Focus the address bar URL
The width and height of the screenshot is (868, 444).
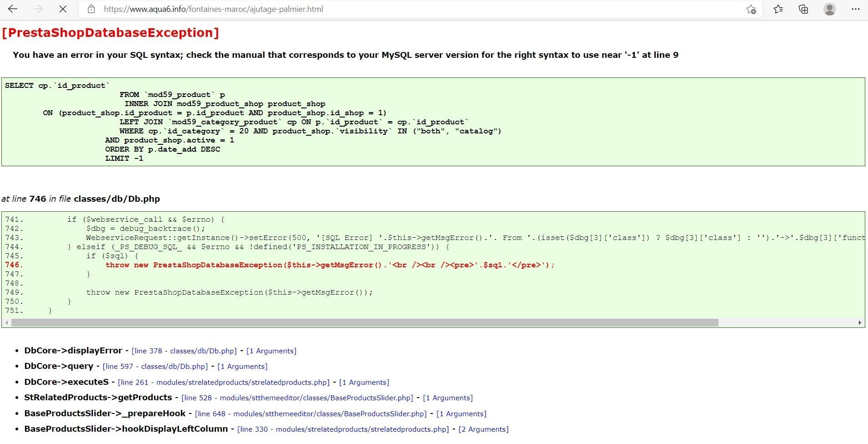213,9
